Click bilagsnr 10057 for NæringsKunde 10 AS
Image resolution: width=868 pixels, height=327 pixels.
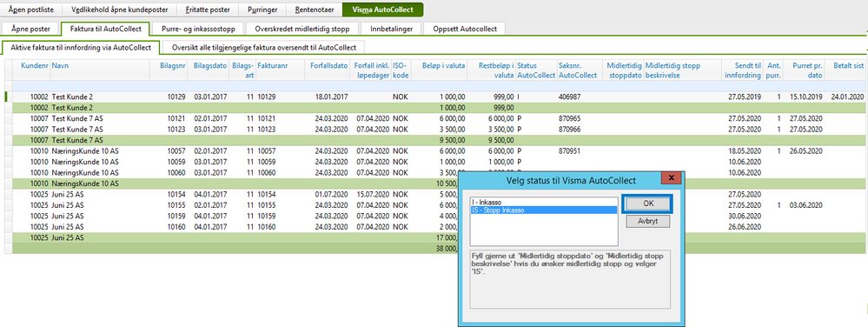(x=176, y=150)
